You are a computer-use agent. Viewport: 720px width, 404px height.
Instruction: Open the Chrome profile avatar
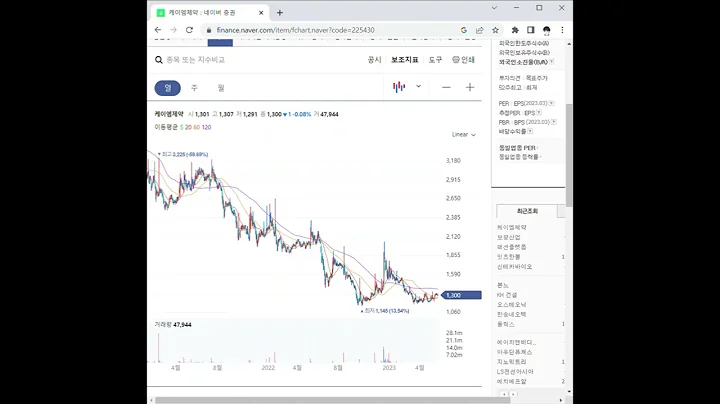click(x=546, y=30)
